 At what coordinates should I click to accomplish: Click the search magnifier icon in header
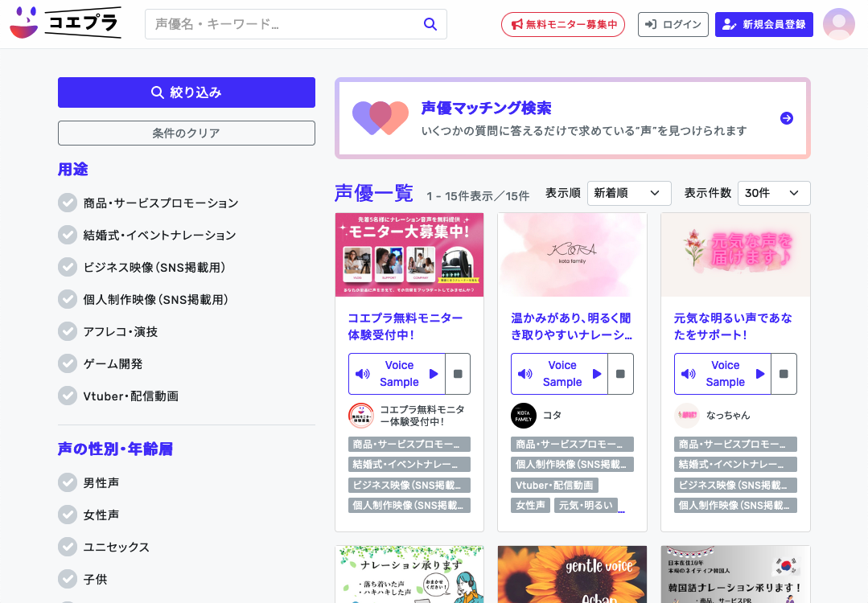[430, 24]
